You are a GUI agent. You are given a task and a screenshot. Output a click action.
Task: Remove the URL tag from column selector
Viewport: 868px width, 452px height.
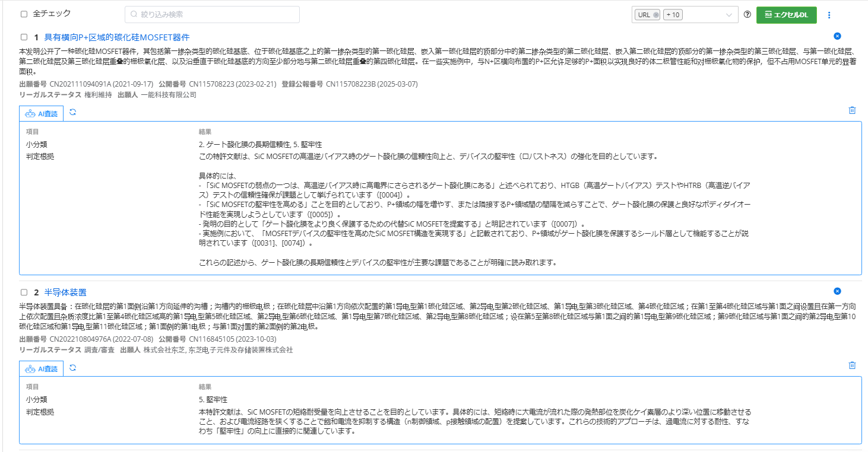click(655, 15)
